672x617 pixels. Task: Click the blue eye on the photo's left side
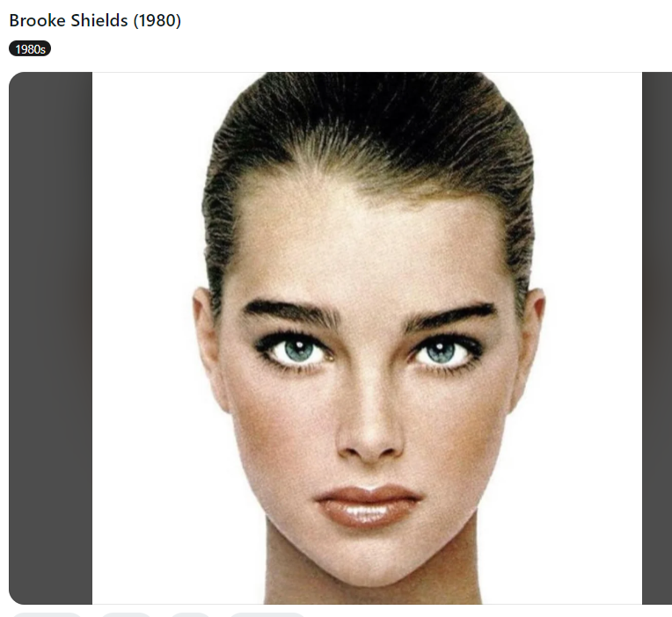299,351
